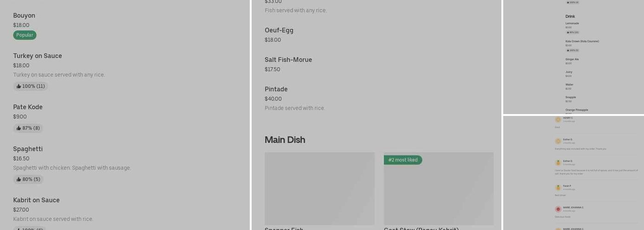This screenshot has height=230, width=644.
Task: Open the Snapper Fish image thumbnail
Action: coord(320,189)
